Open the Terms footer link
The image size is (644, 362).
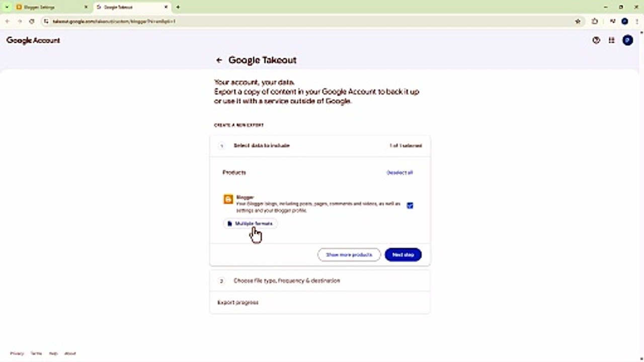[x=36, y=353]
